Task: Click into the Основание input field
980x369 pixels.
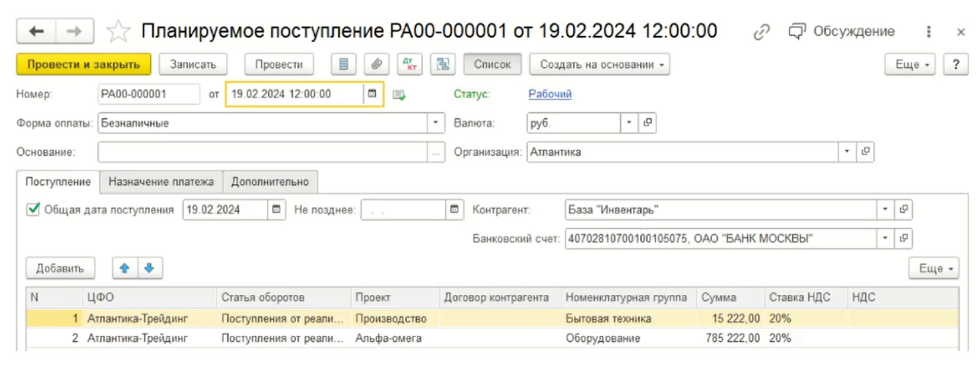Action: coord(262,152)
